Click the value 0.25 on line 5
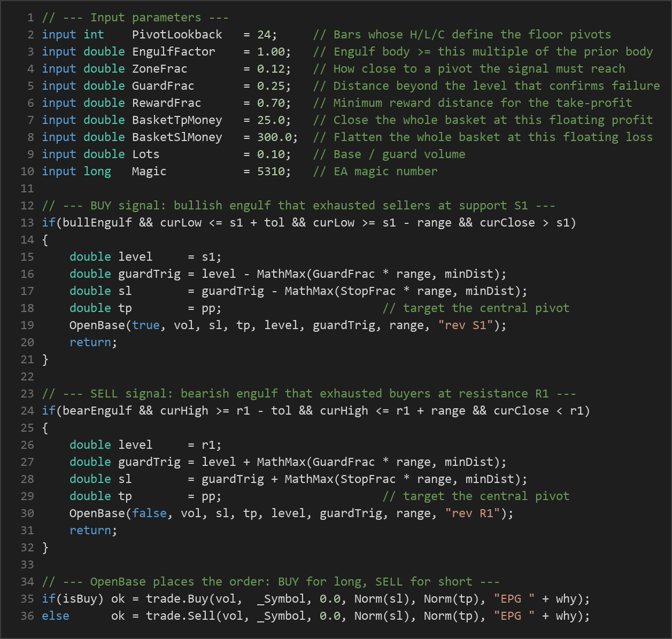The image size is (672, 639). (x=271, y=85)
